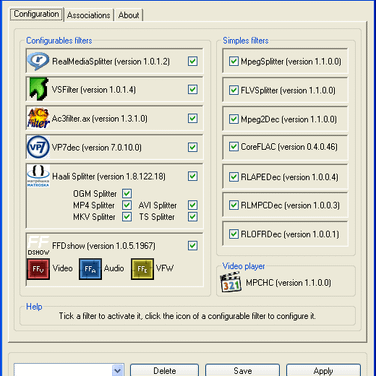Select the Configuration tab
376x376 pixels.
click(x=36, y=14)
